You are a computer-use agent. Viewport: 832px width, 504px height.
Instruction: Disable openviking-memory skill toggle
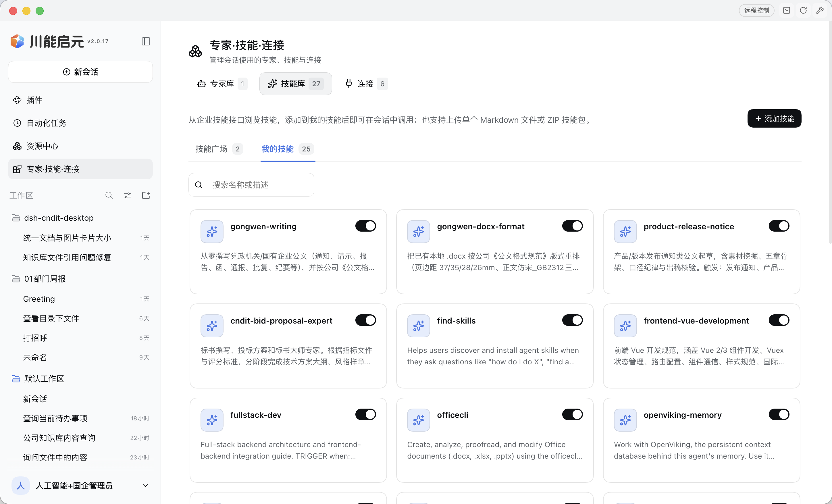[x=779, y=414]
